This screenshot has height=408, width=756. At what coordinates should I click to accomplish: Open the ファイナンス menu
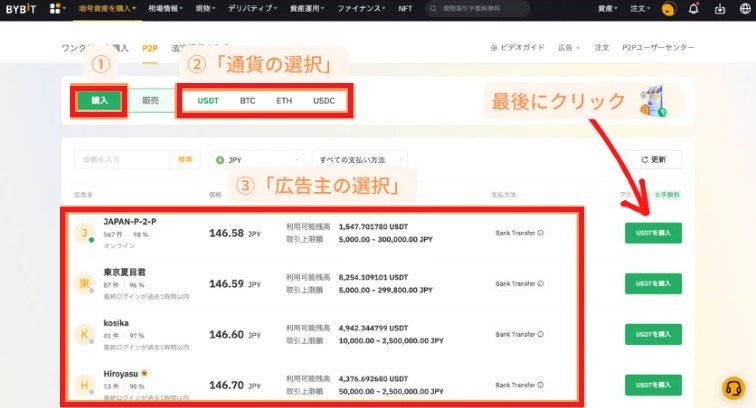[361, 9]
